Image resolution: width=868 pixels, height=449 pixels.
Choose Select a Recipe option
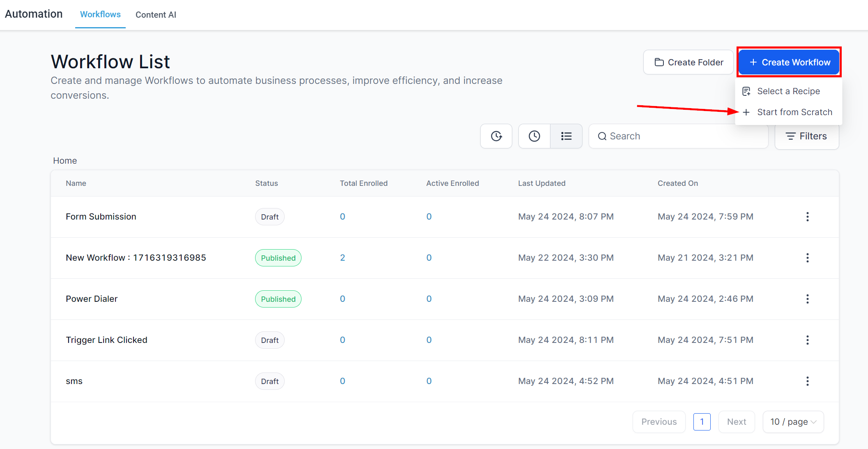click(x=788, y=91)
